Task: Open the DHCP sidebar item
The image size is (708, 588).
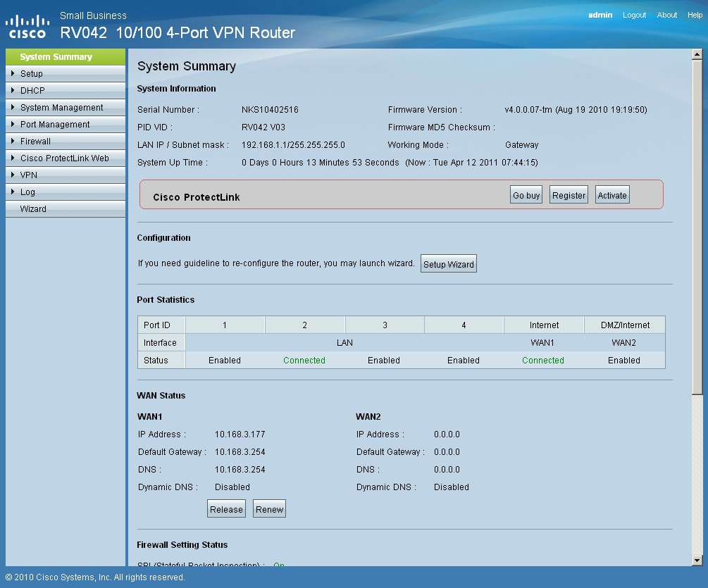Action: tap(66, 90)
